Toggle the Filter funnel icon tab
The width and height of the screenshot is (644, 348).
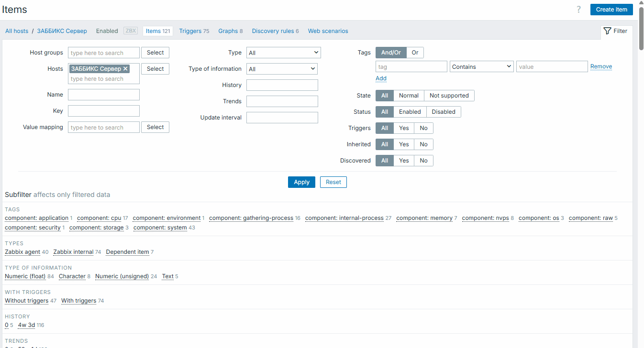pos(616,31)
